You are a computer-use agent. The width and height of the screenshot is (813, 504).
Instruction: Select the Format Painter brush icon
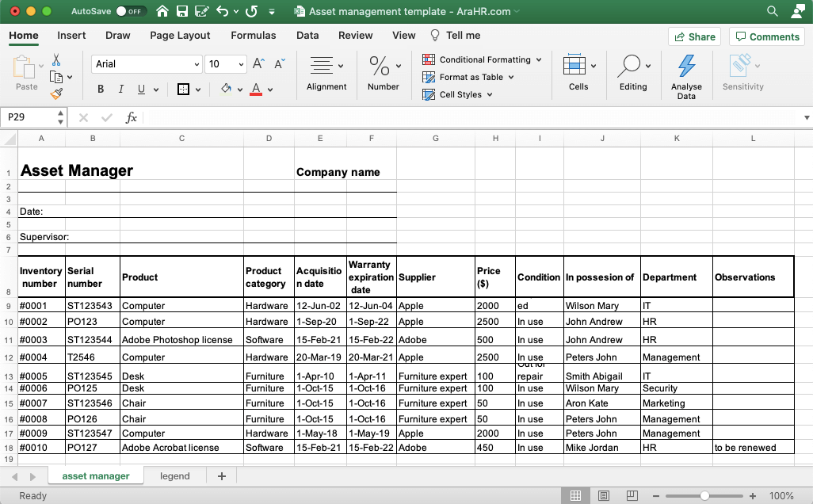[56, 94]
